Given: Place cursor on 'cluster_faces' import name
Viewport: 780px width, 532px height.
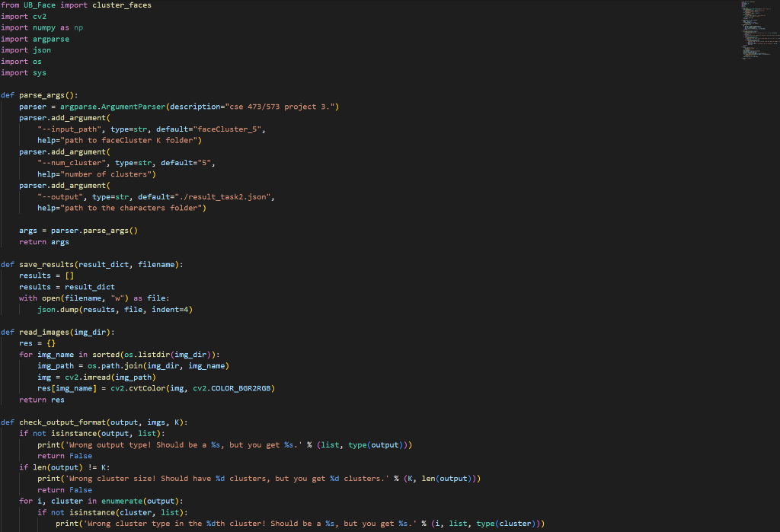Looking at the screenshot, I should click(122, 5).
